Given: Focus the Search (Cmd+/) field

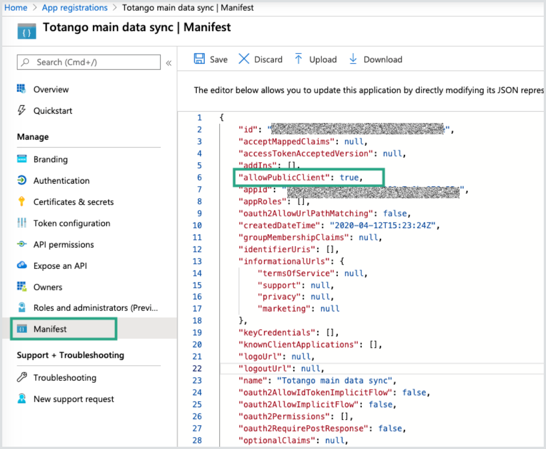Looking at the screenshot, I should coord(89,62).
